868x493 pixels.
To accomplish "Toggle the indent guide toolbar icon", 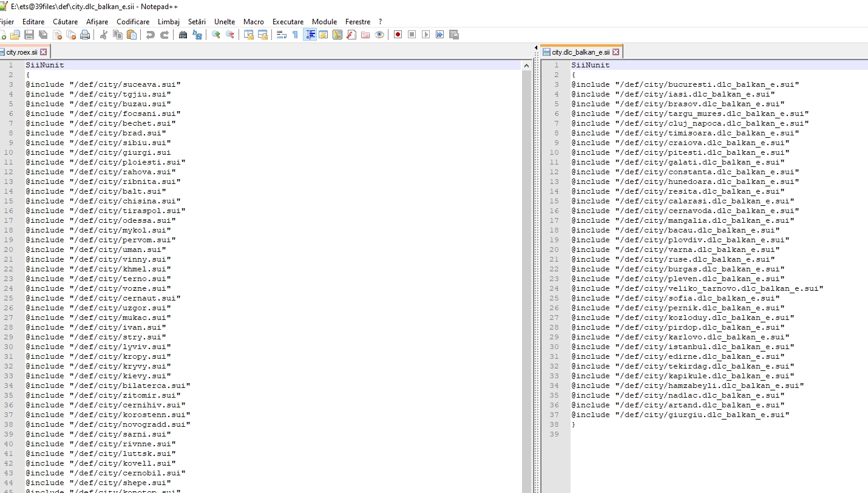I will [310, 35].
